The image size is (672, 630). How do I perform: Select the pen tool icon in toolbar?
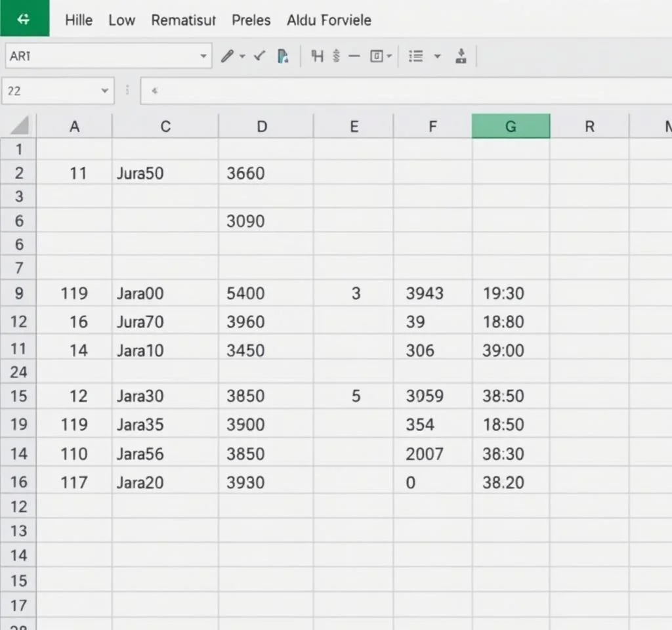227,56
